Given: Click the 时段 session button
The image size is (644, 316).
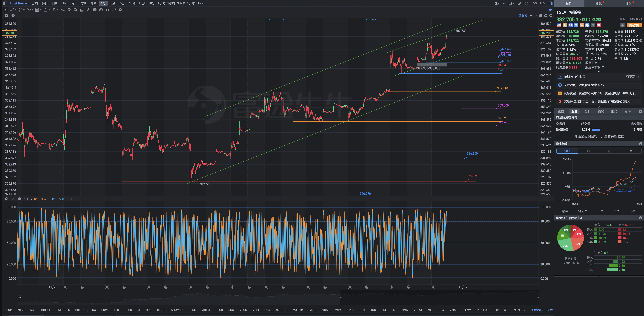Looking at the screenshot, I should point(550,310).
